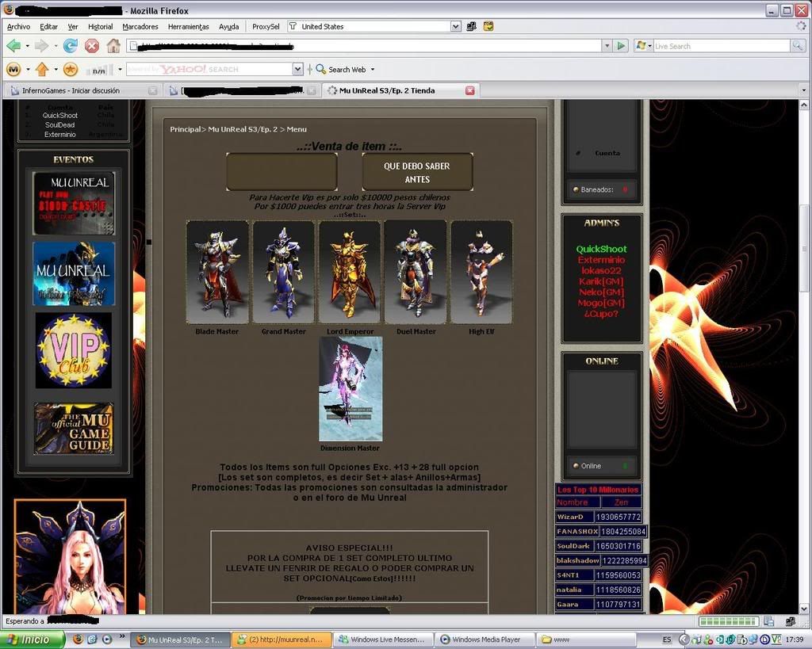
Task: Launch Firefox from the quick launch bar
Action: click(x=79, y=639)
